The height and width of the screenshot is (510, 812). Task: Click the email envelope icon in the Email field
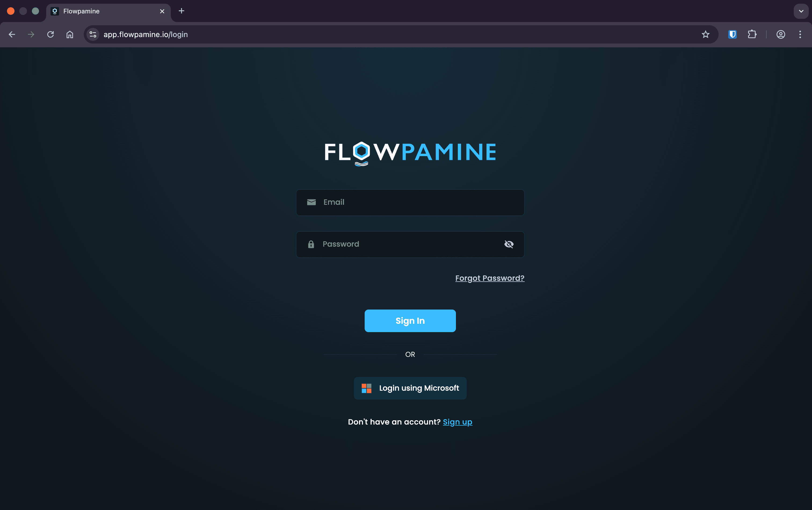311,202
